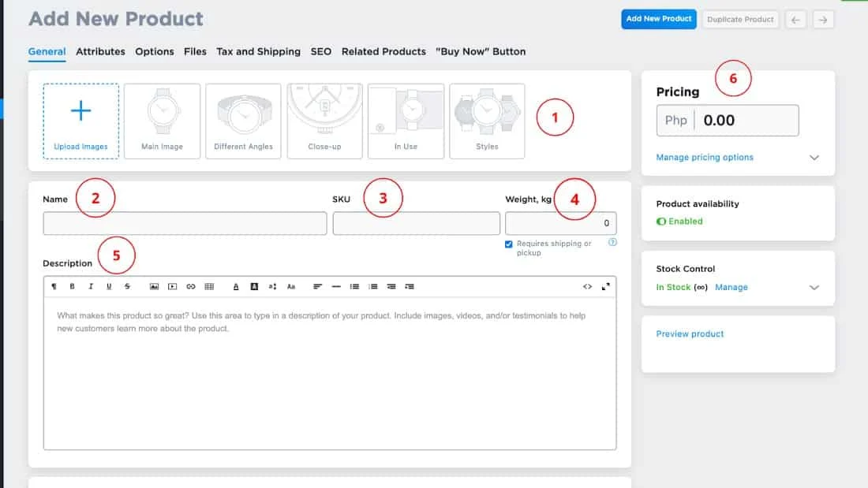868x488 pixels.
Task: Open the Related Products tab
Action: click(383, 51)
